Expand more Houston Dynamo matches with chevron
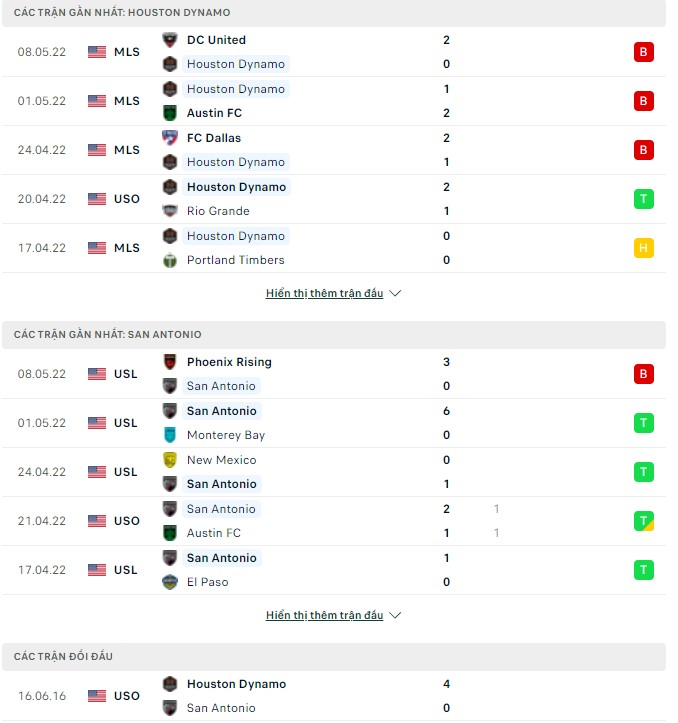Viewport: 678px width, 723px height. [395, 293]
